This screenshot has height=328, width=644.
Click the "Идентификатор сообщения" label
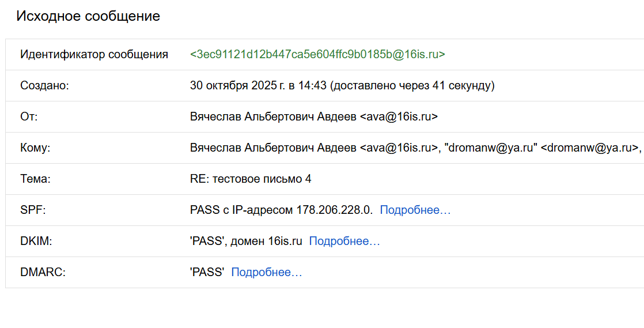point(94,54)
